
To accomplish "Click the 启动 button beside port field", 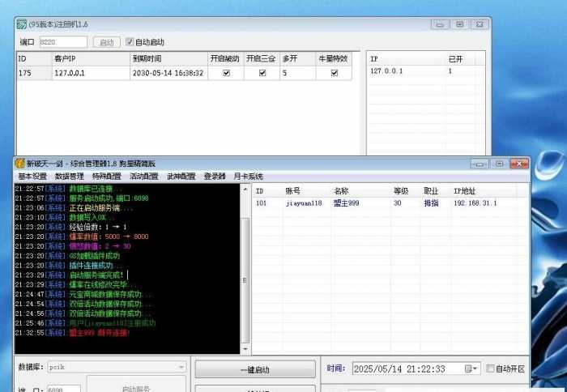I will pyautogui.click(x=106, y=42).
